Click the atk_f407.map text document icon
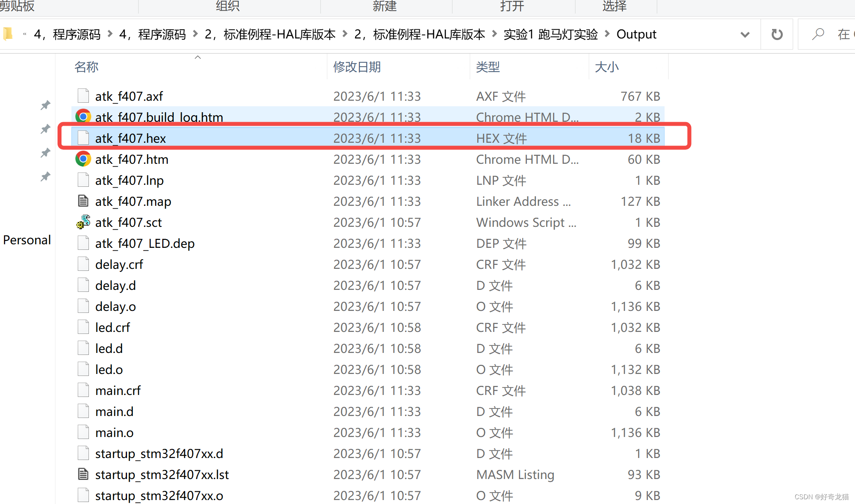 83,201
